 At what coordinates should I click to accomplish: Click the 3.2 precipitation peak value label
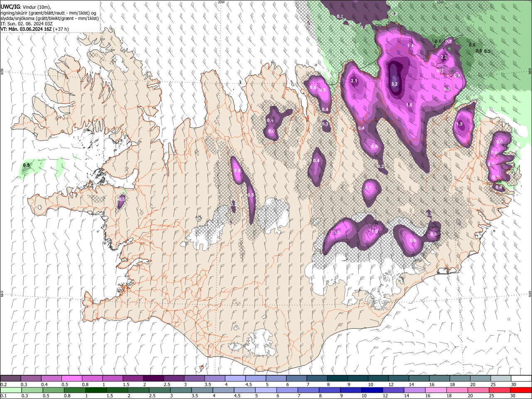[395, 84]
